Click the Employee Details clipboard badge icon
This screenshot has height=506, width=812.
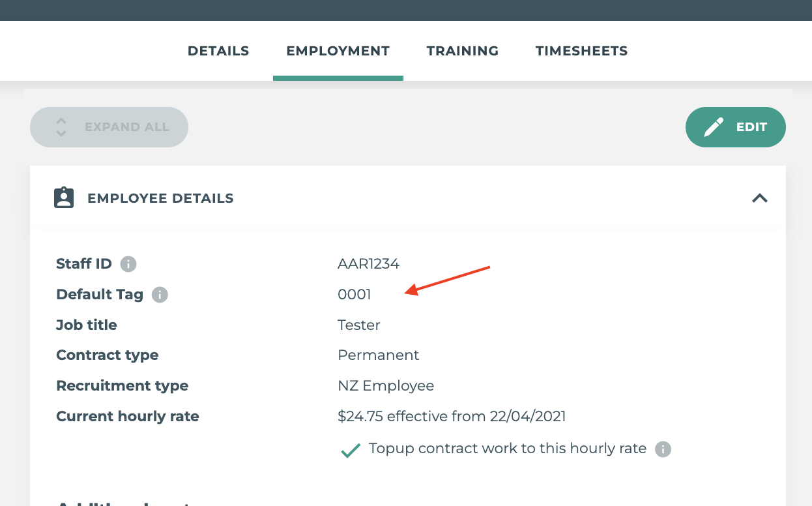click(x=64, y=198)
